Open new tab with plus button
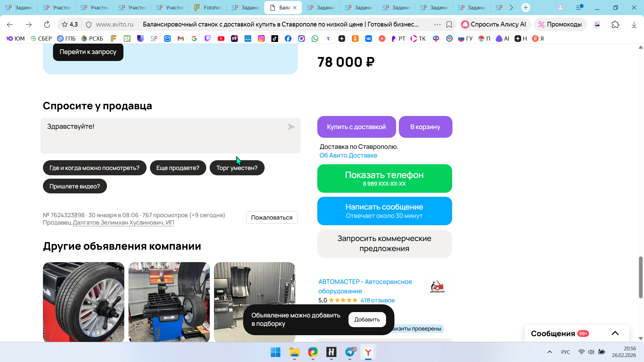 pos(526,7)
